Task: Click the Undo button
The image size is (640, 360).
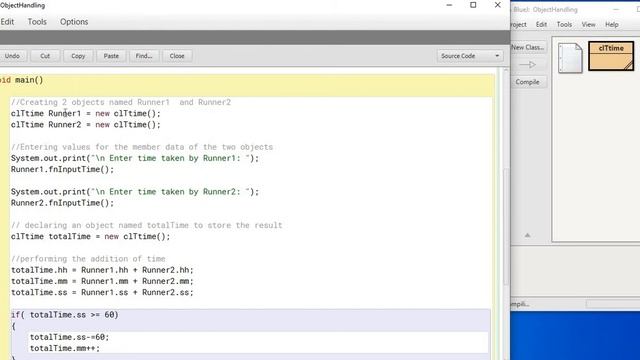Action: pyautogui.click(x=12, y=56)
